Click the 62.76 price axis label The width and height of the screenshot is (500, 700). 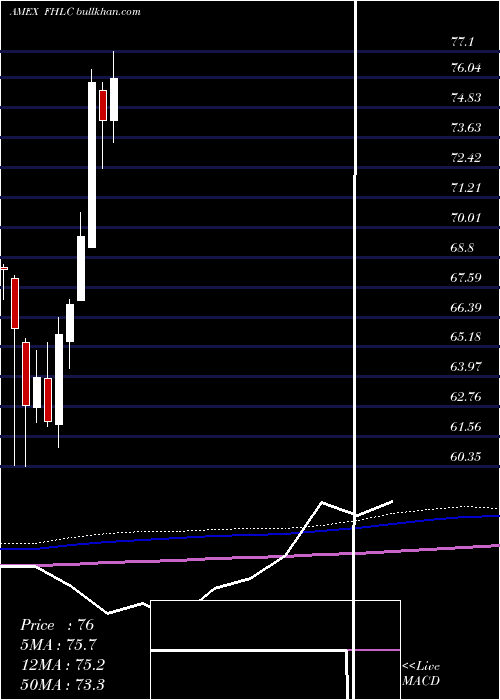tap(466, 397)
